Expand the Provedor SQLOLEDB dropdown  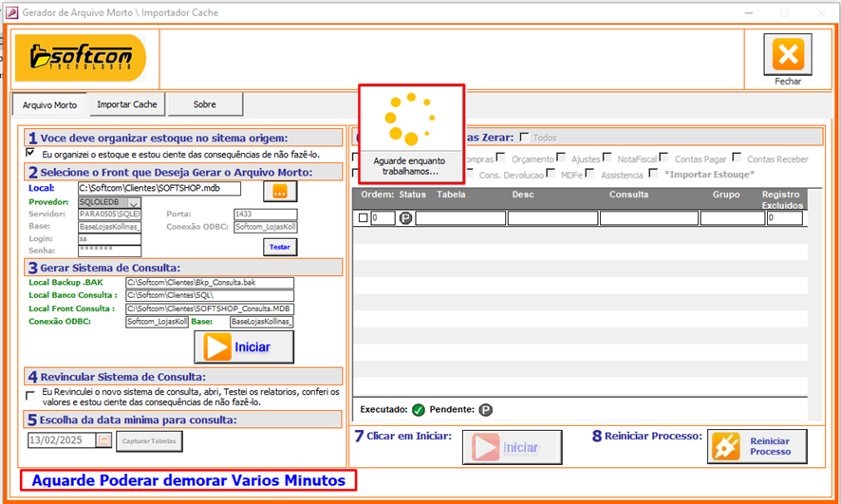133,203
